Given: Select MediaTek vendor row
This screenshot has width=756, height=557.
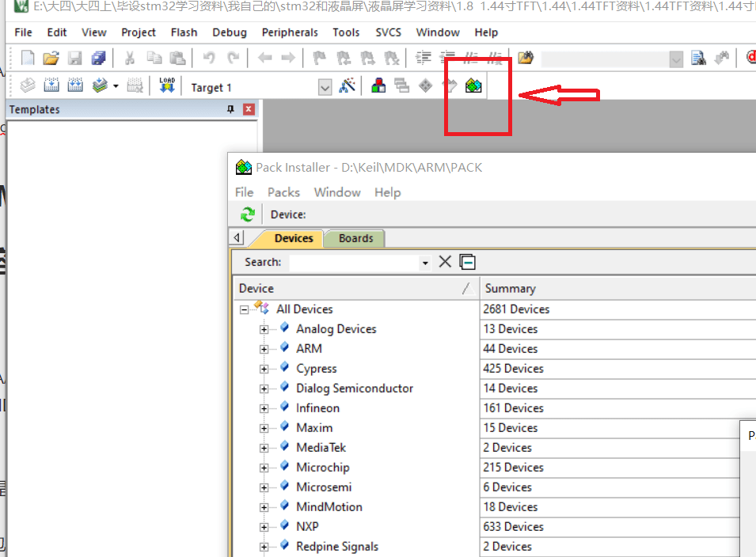Looking at the screenshot, I should click(321, 448).
